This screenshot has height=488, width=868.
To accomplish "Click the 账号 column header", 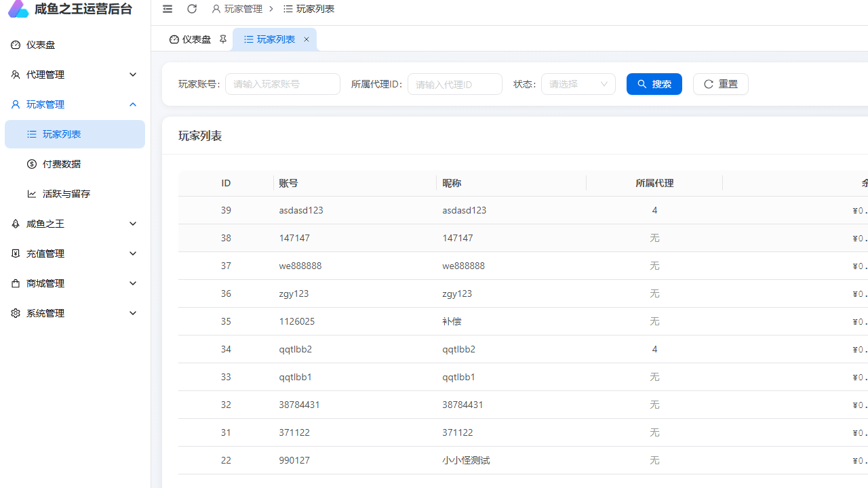I will 355,183.
